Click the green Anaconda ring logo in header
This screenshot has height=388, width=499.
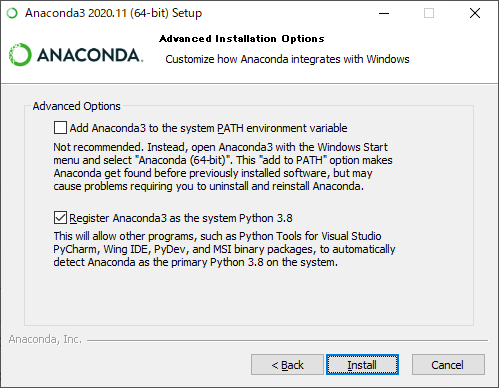point(20,54)
